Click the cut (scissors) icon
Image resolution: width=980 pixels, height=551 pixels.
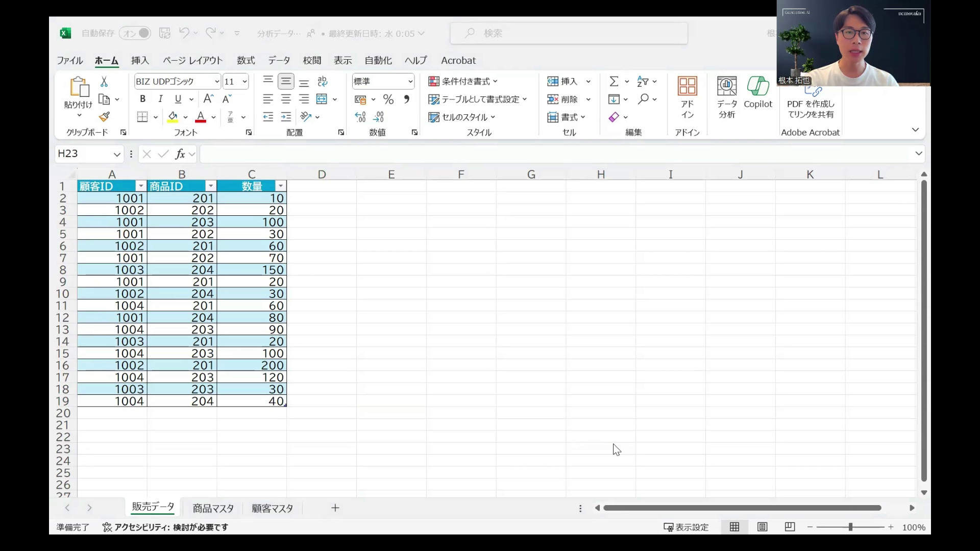(x=105, y=81)
